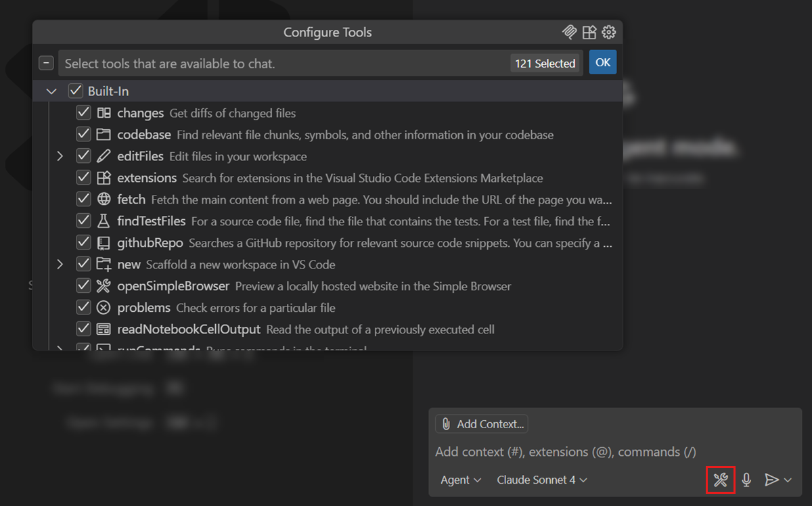Disable the githubRepo tool checkbox

click(x=83, y=242)
